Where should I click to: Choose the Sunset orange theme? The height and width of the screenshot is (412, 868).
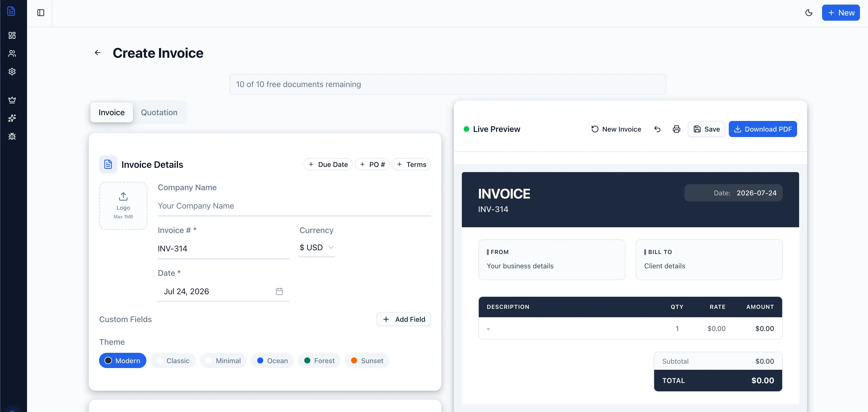pyautogui.click(x=367, y=361)
